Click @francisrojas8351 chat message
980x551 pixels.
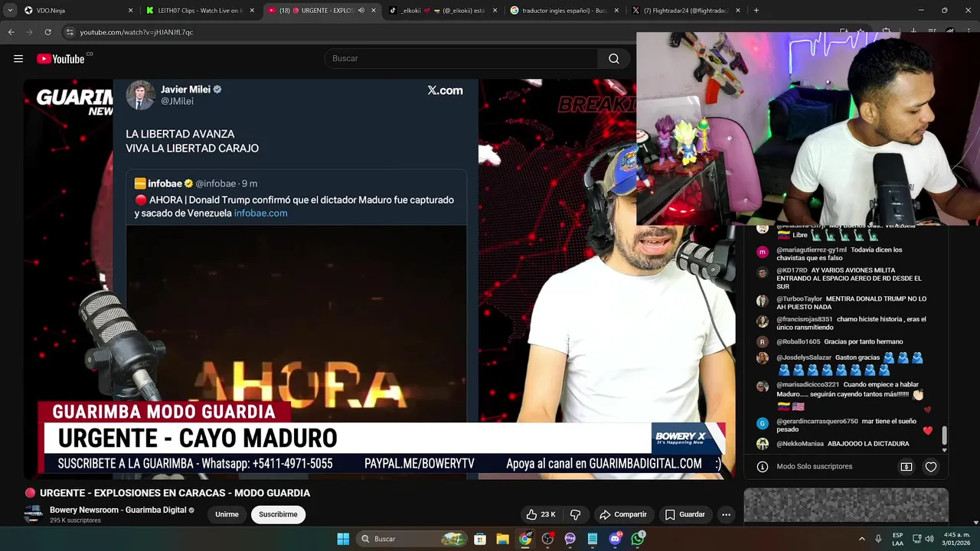(851, 323)
